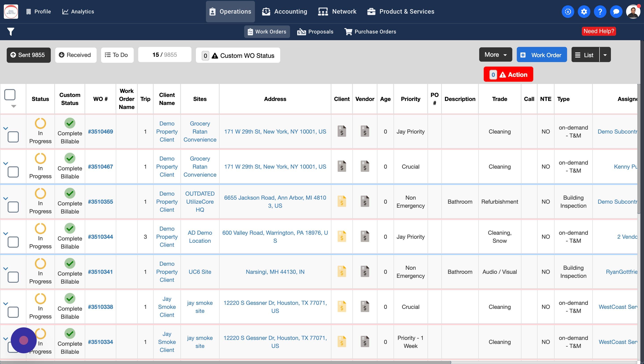Create a new Work Order button
Viewport: 644px width, 364px height.
pyautogui.click(x=541, y=55)
